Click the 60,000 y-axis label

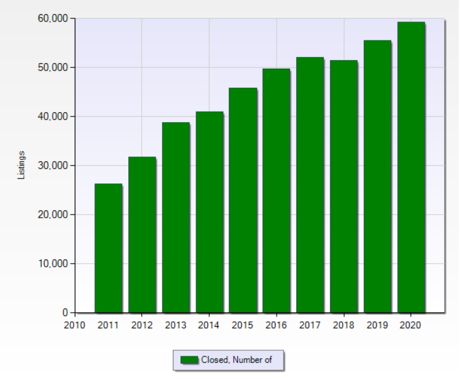[x=53, y=19]
